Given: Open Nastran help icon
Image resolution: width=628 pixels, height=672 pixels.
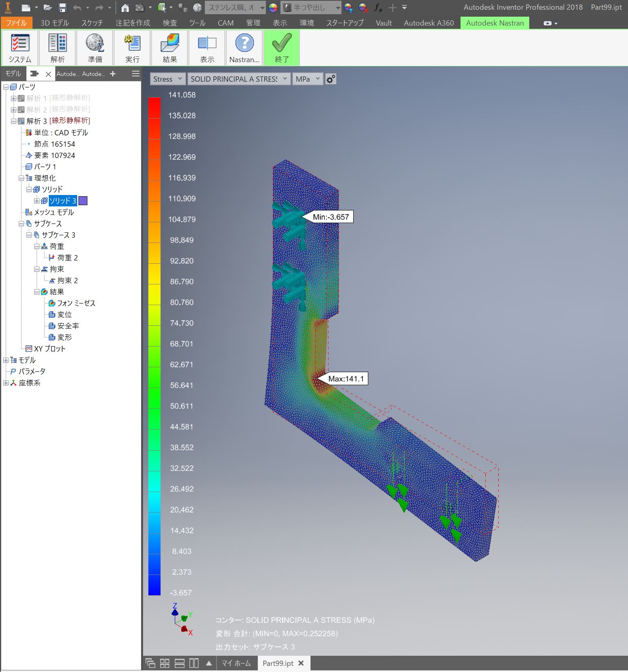Looking at the screenshot, I should [x=244, y=48].
